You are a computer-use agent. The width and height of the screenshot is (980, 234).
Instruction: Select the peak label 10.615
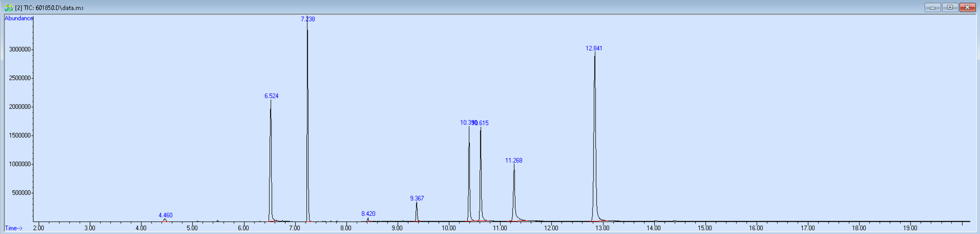coord(481,123)
